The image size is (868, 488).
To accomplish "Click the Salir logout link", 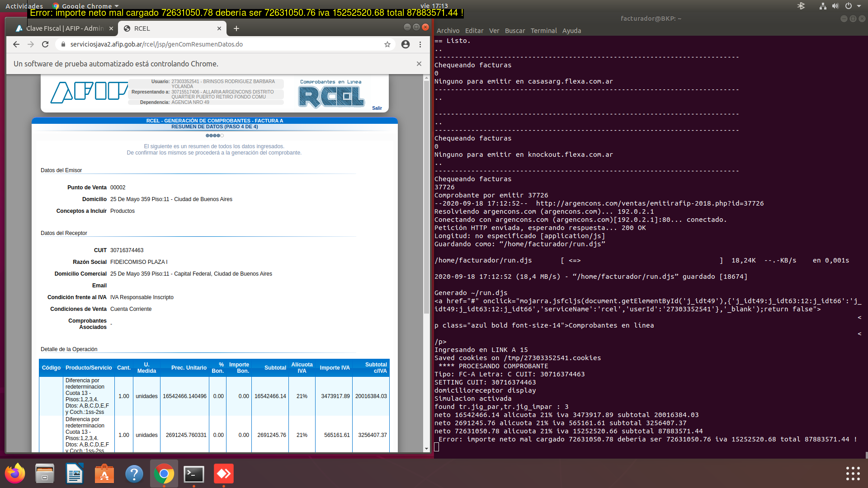I will click(x=377, y=108).
